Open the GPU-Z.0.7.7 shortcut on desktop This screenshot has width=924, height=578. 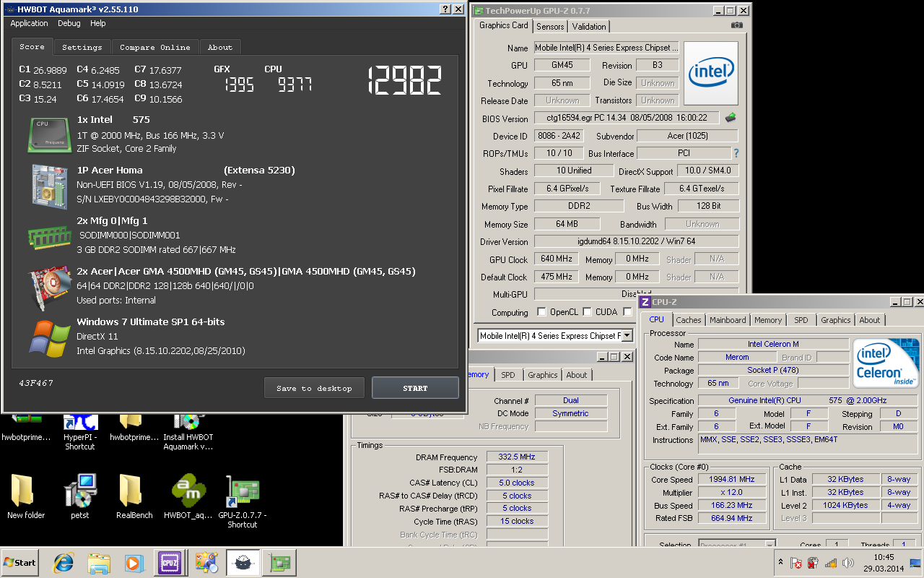point(242,502)
